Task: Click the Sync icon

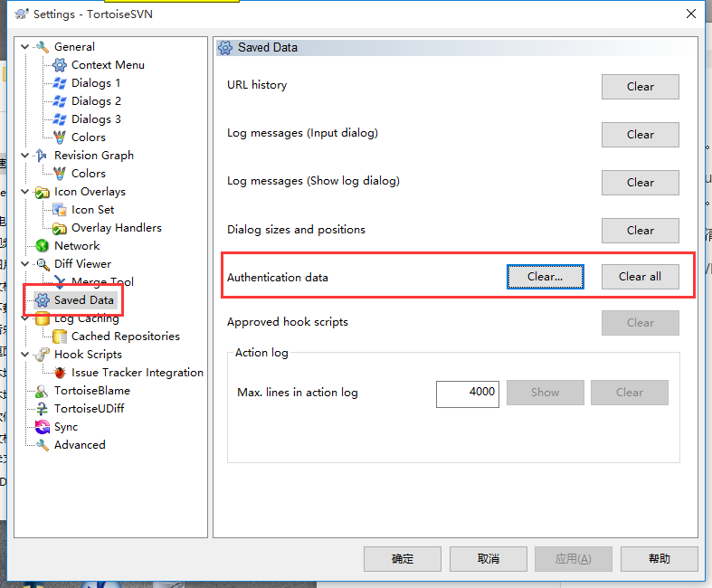Action: [x=43, y=427]
